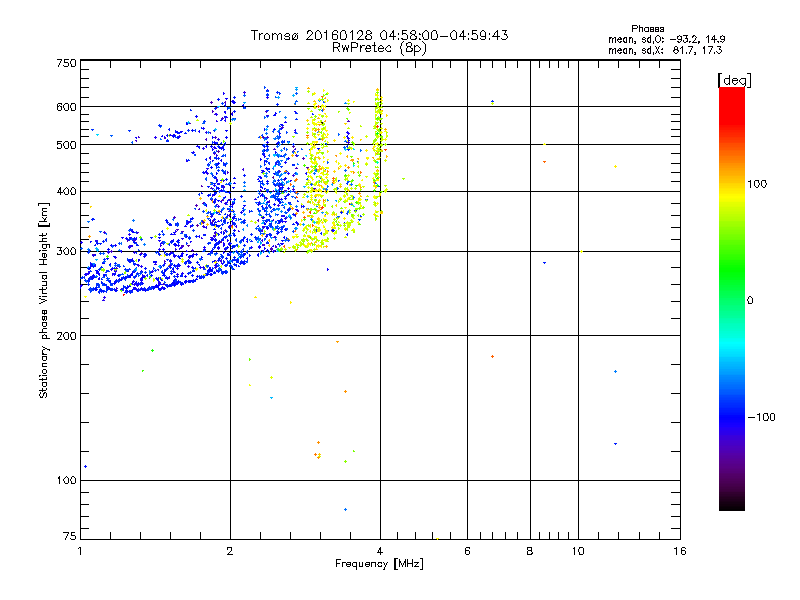Viewport: 800px width, 600px height.
Task: Click the plot title "Tromsø 20160128 04:58:00-04:59:43"
Action: point(379,35)
